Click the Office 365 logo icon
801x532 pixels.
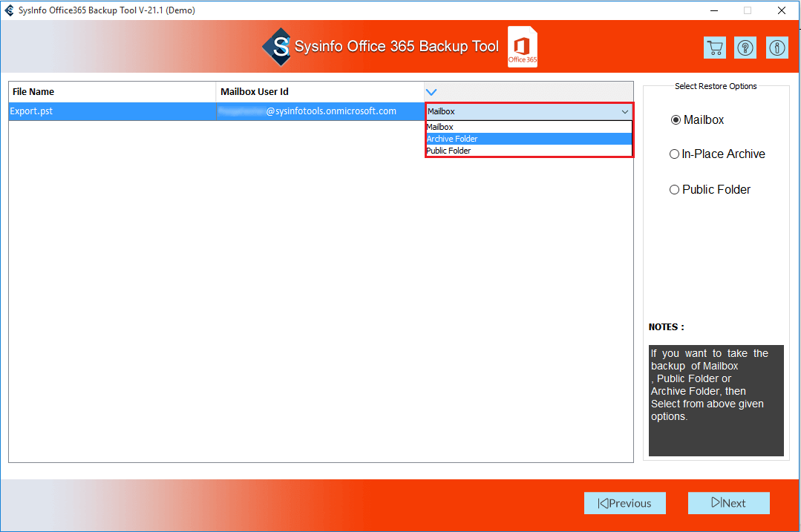[523, 48]
